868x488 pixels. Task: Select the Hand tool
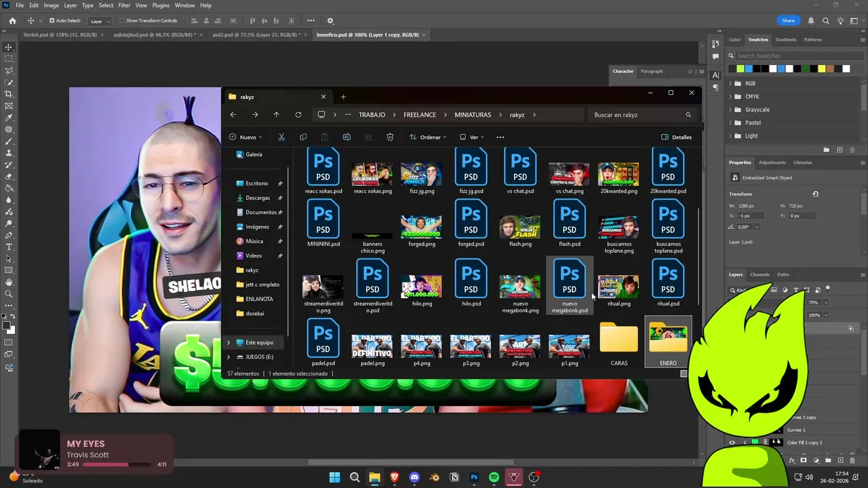click(x=9, y=282)
